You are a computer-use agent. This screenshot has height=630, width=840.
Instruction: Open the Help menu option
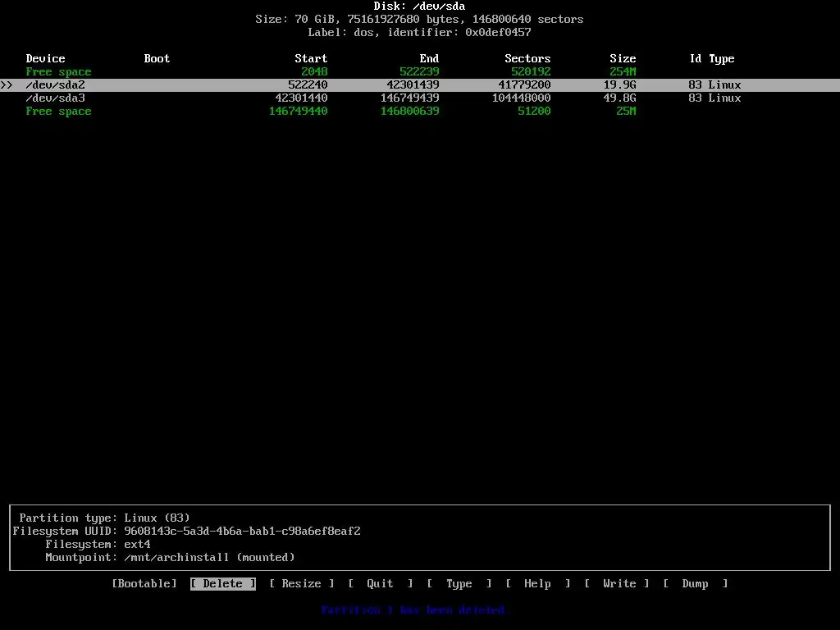tap(538, 583)
